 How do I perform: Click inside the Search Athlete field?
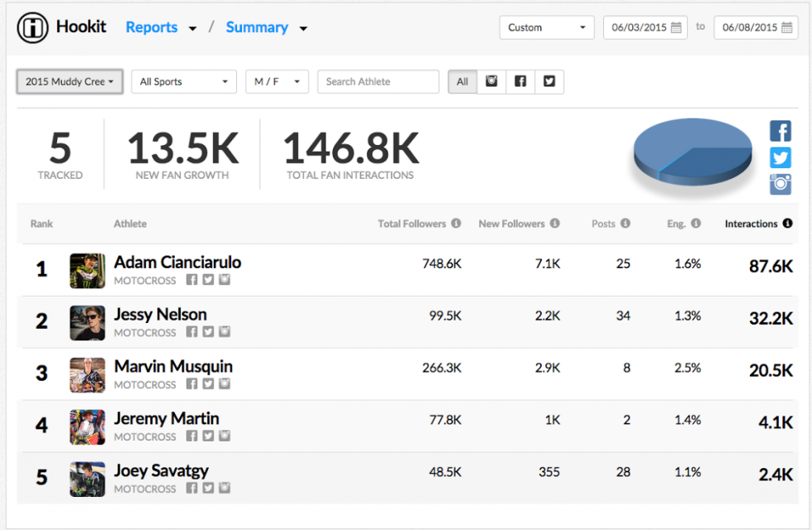(378, 81)
